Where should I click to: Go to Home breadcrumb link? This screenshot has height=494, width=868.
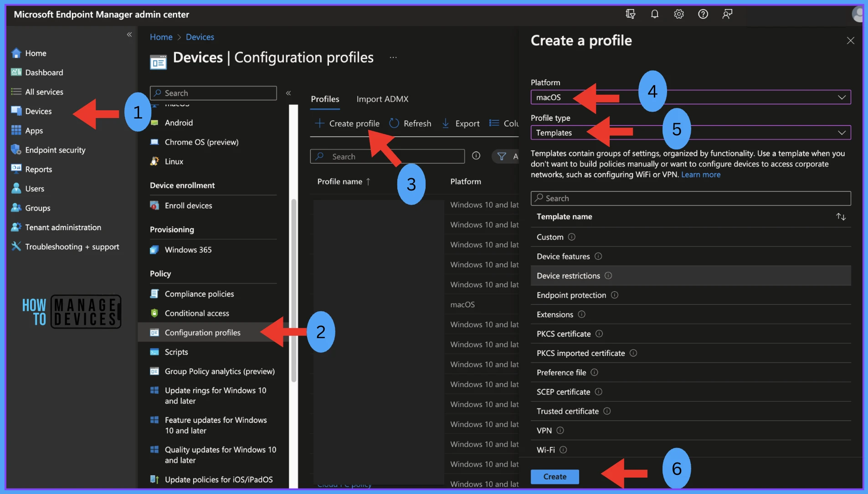pyautogui.click(x=161, y=37)
